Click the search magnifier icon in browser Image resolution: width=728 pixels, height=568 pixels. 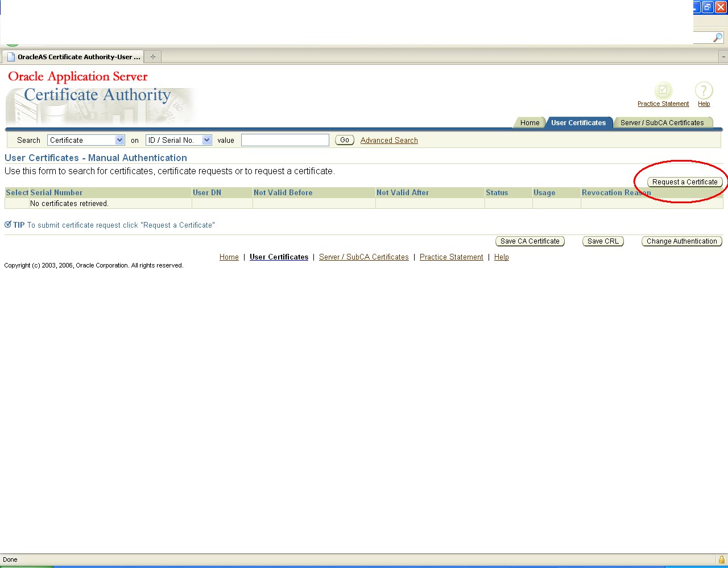click(x=718, y=38)
